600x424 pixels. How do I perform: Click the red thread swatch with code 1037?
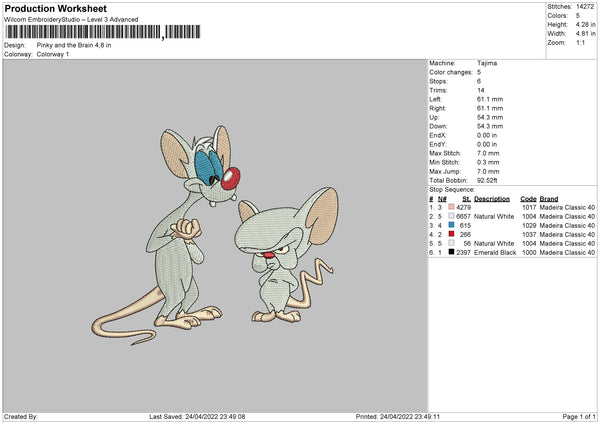click(x=452, y=234)
